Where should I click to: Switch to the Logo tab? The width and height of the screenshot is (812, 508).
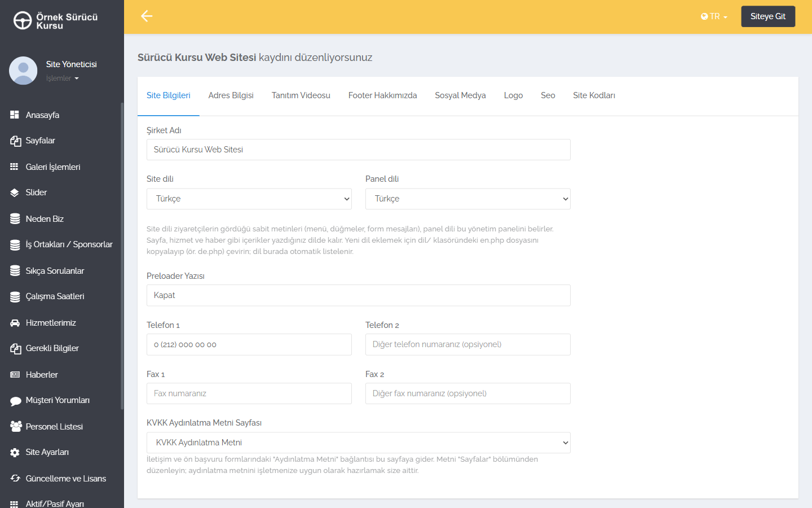coord(513,95)
